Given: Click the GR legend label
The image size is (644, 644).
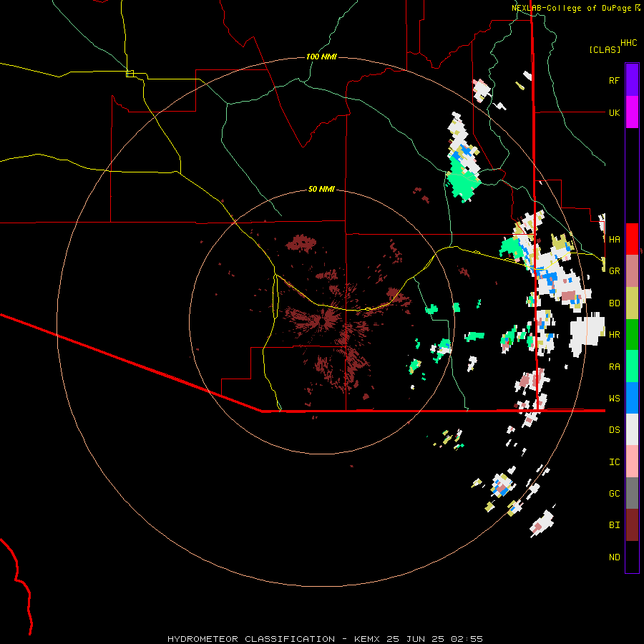Looking at the screenshot, I should pyautogui.click(x=614, y=271).
